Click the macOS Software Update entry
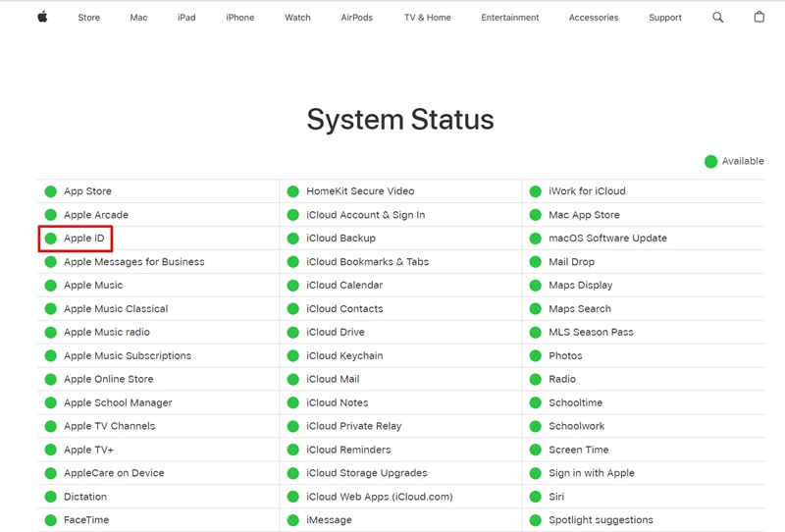The height and width of the screenshot is (532, 785). pyautogui.click(x=607, y=239)
